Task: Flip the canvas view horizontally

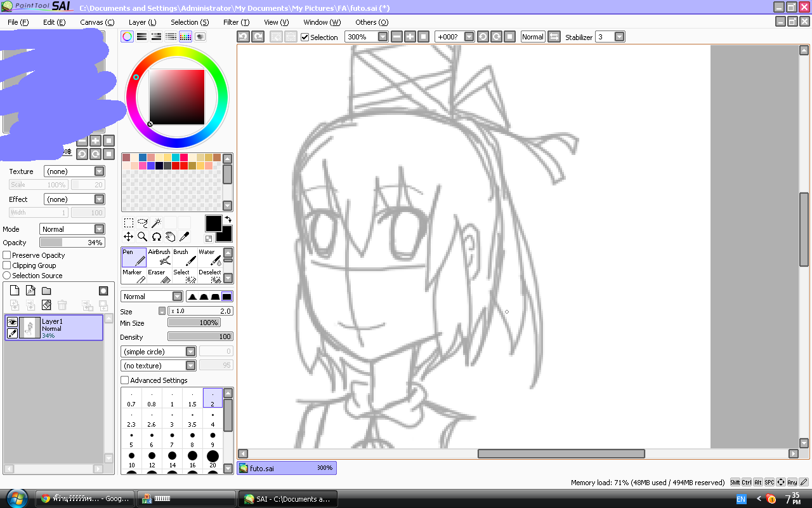Action: tap(554, 37)
